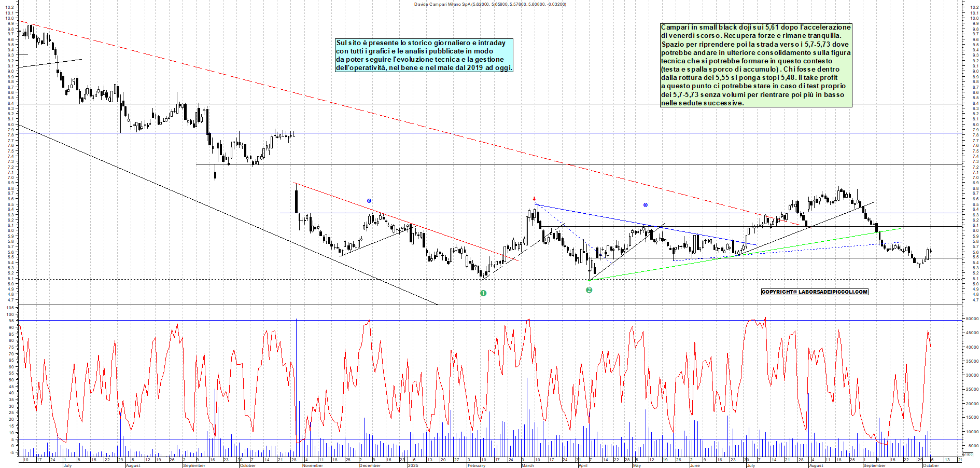Click the x1000 volume scale box
The image size is (980, 468).
click(968, 455)
